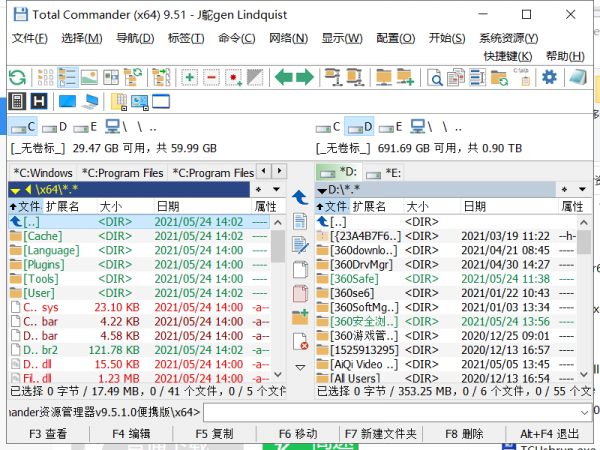The width and height of the screenshot is (600, 450).
Task: Enable thumbnail view icon in toolbar
Action: click(89, 77)
